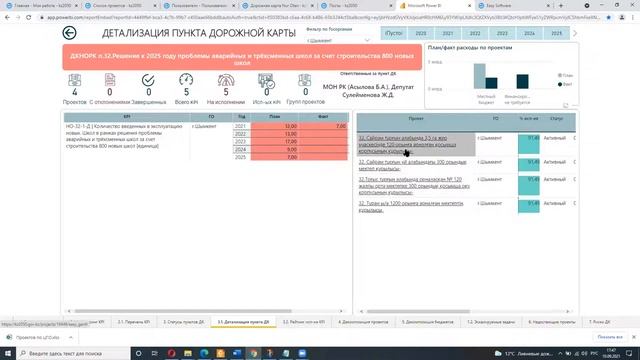Click browser back arrow
The image size is (640, 360).
click(7, 18)
